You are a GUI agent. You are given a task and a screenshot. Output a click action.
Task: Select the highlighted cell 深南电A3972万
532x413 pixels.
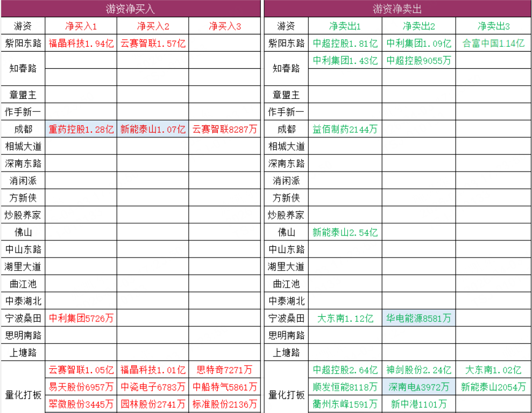[x=418, y=387]
